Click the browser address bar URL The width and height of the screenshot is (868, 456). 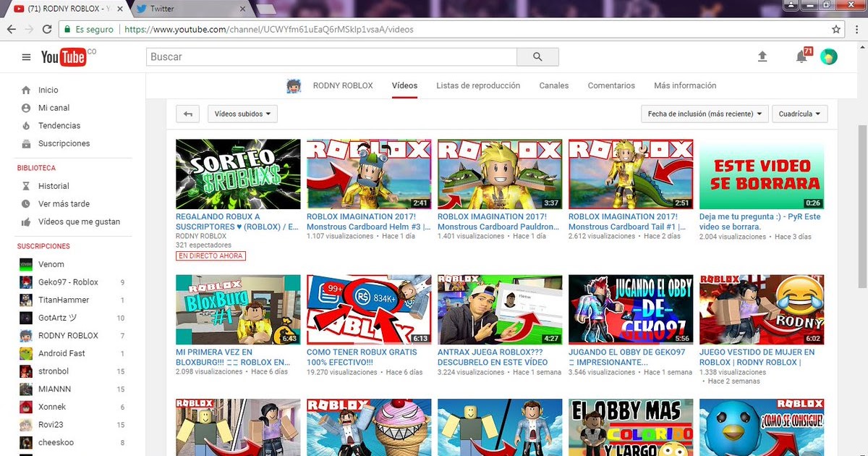coord(269,30)
